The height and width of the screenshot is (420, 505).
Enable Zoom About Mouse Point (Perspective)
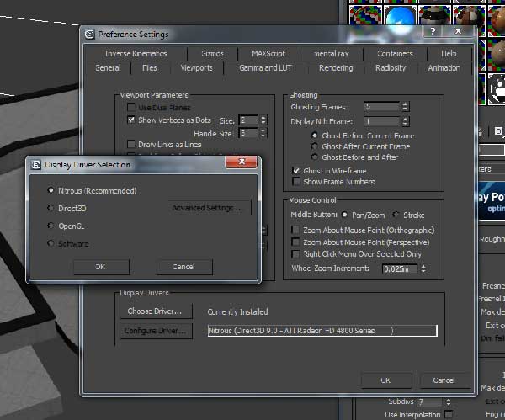[x=295, y=242]
